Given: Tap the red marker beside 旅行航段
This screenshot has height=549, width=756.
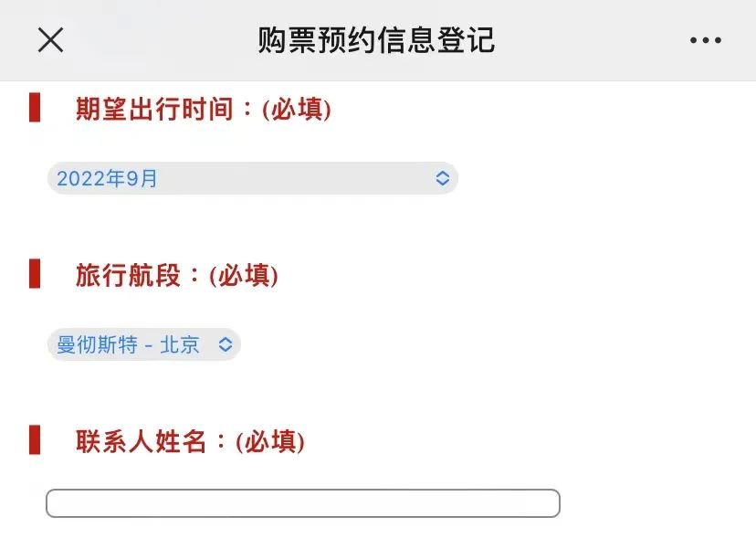Looking at the screenshot, I should (35, 274).
